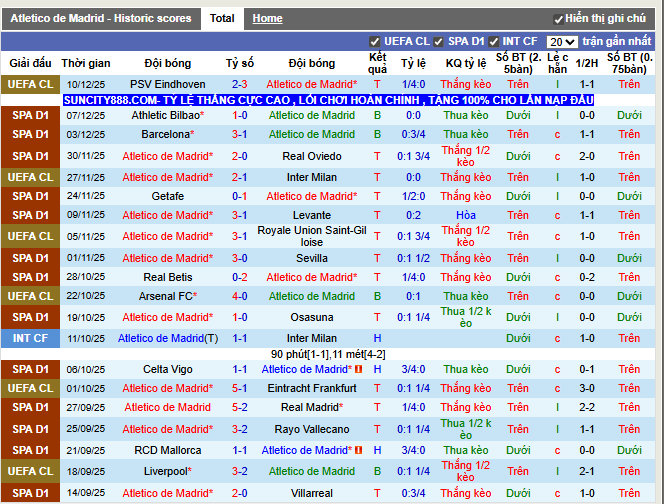Click handicap 0:2 in Levante row
The width and height of the screenshot is (664, 504).
click(x=413, y=215)
